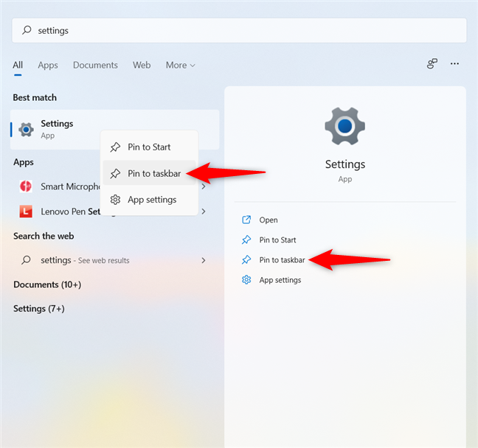Expand the Lenovo Pen Settings result chevron

tap(204, 211)
